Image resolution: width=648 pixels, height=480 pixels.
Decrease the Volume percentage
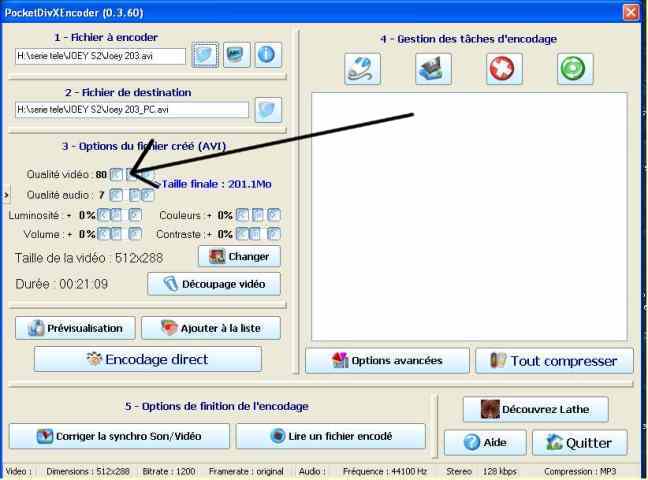(x=103, y=234)
